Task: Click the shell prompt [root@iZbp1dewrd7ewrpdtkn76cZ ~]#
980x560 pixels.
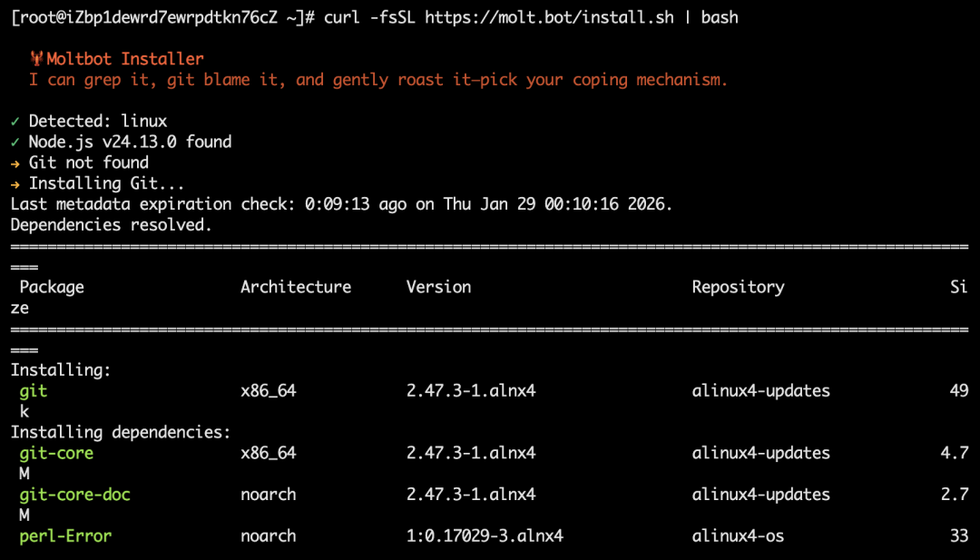Action: pos(162,17)
